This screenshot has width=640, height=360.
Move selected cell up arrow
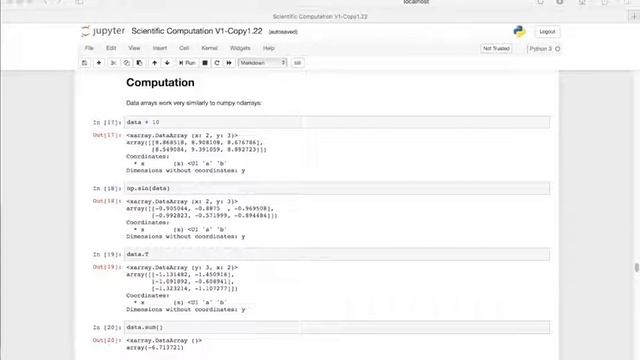coord(154,63)
